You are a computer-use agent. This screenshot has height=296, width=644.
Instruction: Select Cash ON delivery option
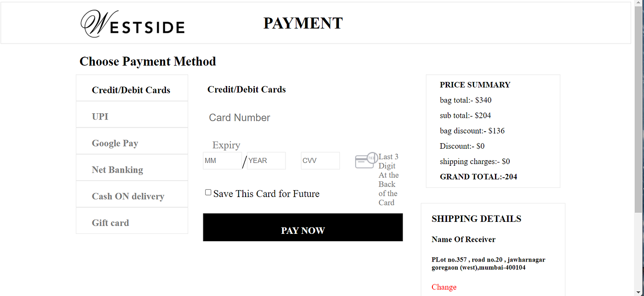(x=132, y=196)
